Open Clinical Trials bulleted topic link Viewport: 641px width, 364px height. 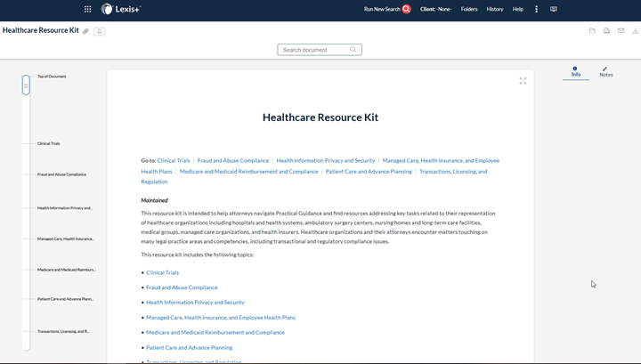pos(162,272)
